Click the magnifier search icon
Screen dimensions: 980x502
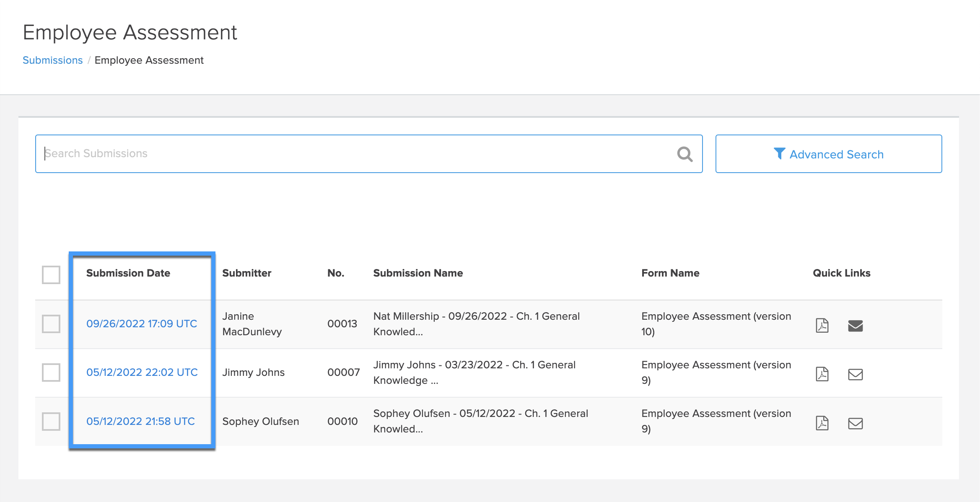(685, 154)
